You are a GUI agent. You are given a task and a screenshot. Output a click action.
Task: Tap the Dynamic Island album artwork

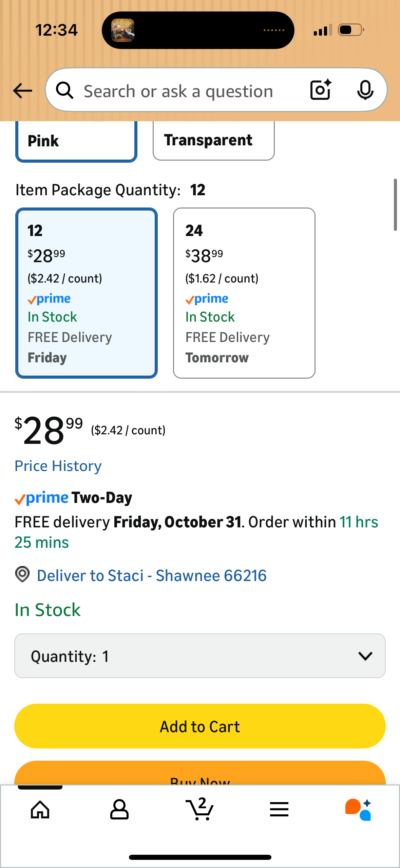(x=123, y=30)
